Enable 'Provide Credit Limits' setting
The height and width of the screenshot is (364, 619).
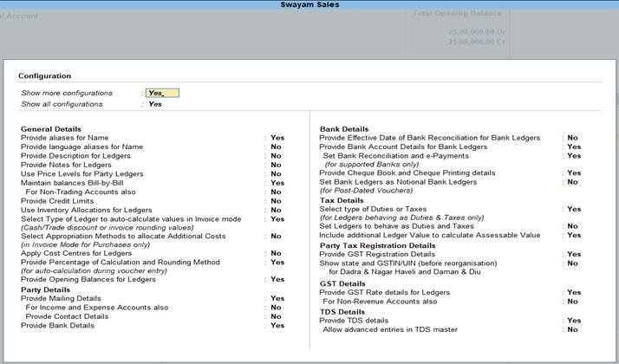click(276, 201)
